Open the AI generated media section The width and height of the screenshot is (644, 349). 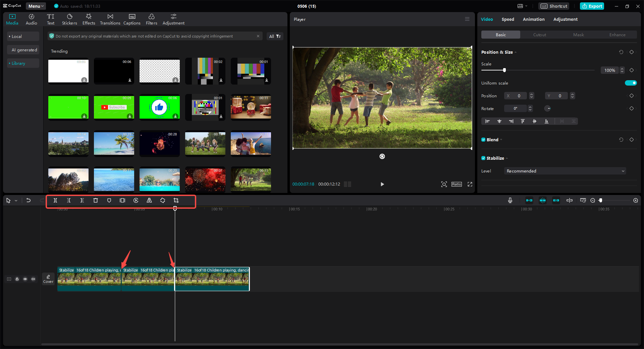(23, 50)
